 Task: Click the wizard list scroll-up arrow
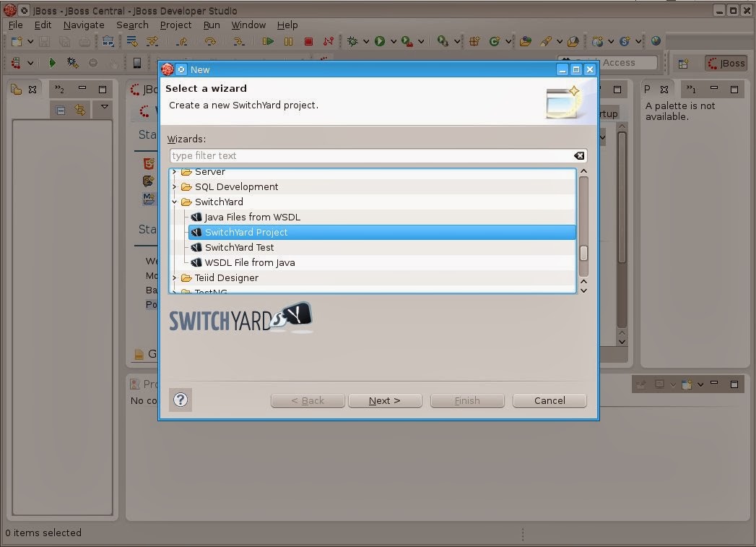[583, 171]
